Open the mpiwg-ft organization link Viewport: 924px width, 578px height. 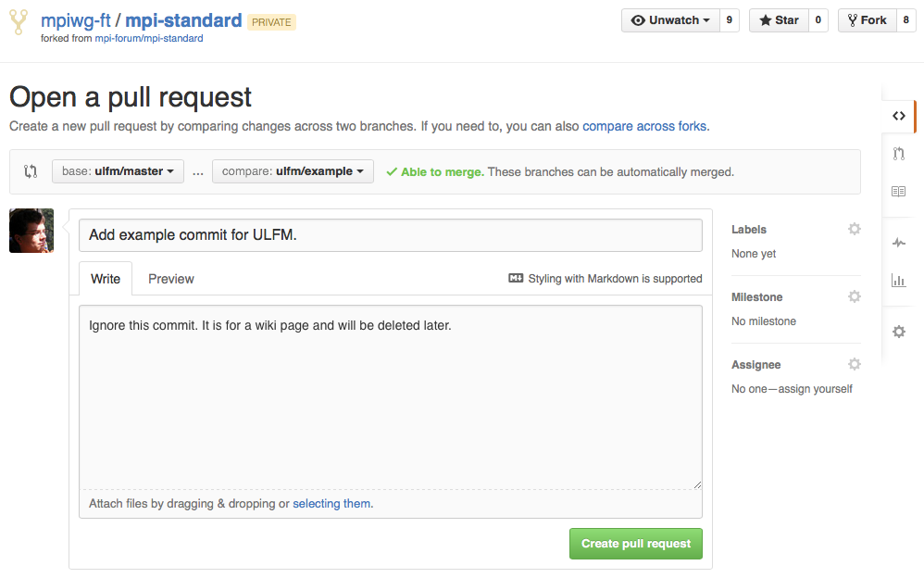click(x=75, y=20)
